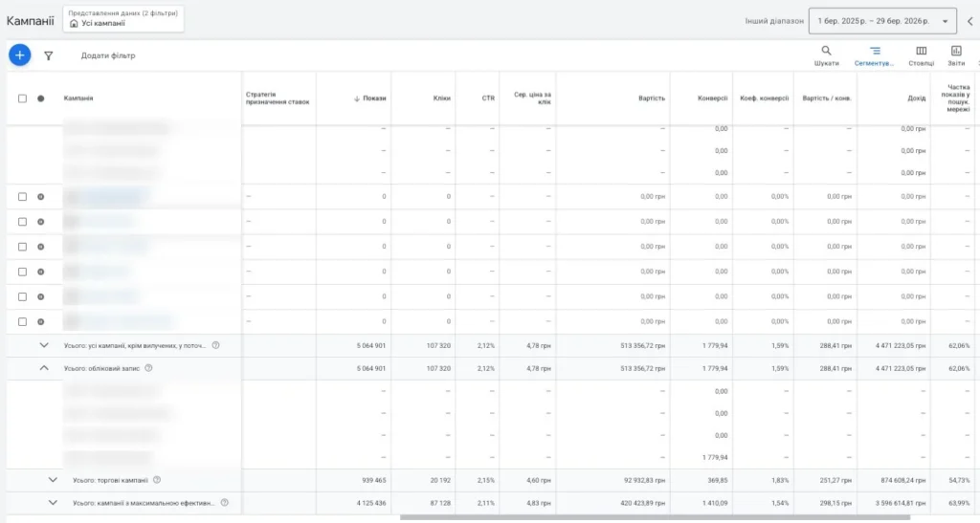Open the Шукати search tool
Viewport: 980px width, 523px height.
(x=826, y=54)
